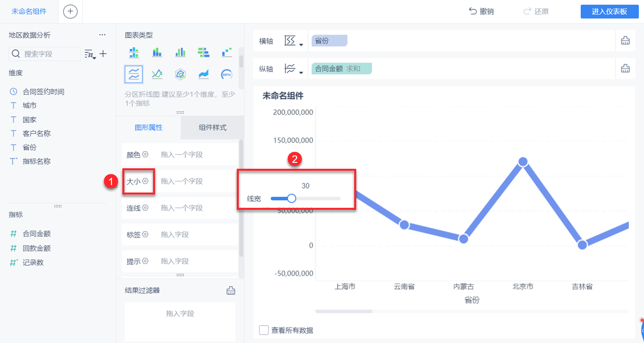Open the 横轴 chart shape dropdown
Image resolution: width=644 pixels, height=343 pixels.
tap(294, 41)
